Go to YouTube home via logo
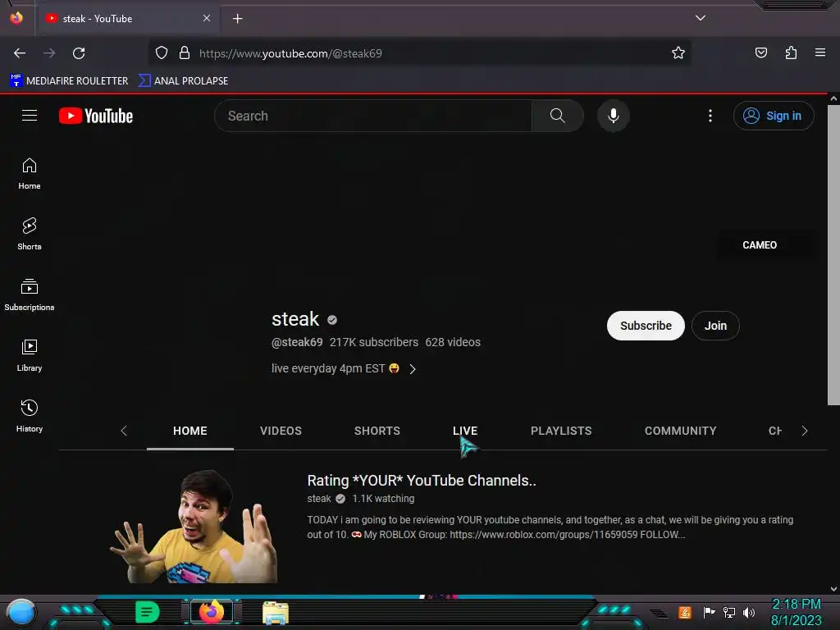The image size is (840, 630). coord(96,116)
